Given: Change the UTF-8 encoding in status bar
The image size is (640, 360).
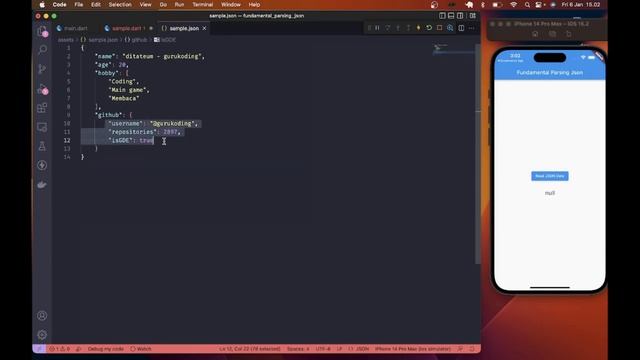Looking at the screenshot, I should click(x=323, y=349).
